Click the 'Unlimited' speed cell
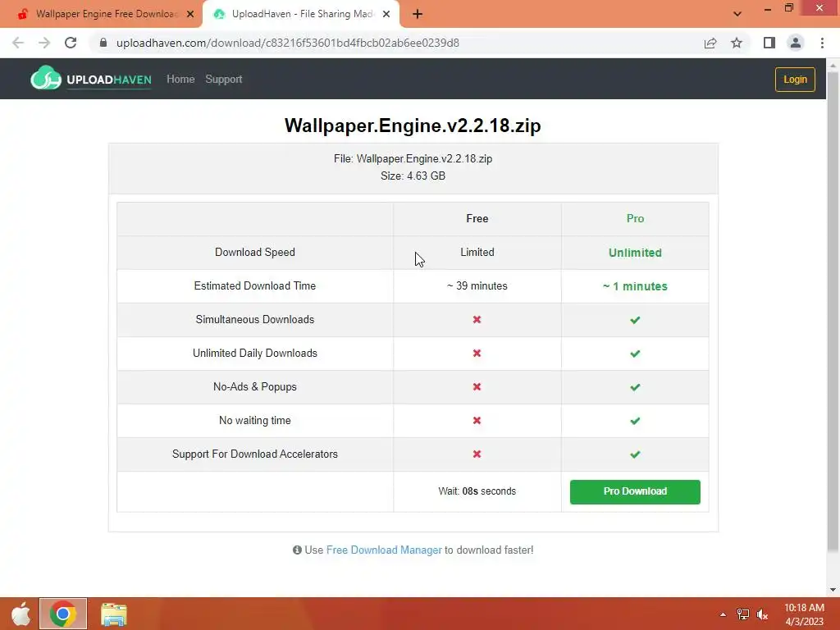 (x=636, y=253)
